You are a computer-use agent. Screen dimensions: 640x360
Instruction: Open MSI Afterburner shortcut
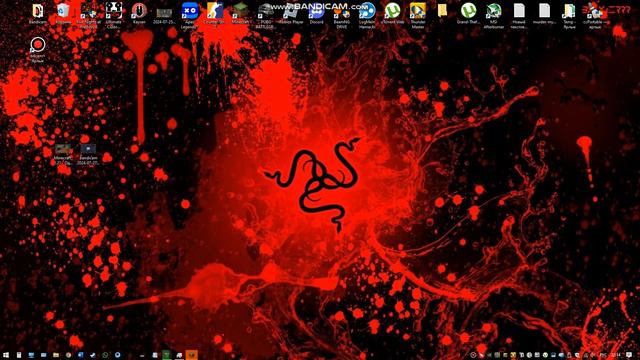pos(493,16)
